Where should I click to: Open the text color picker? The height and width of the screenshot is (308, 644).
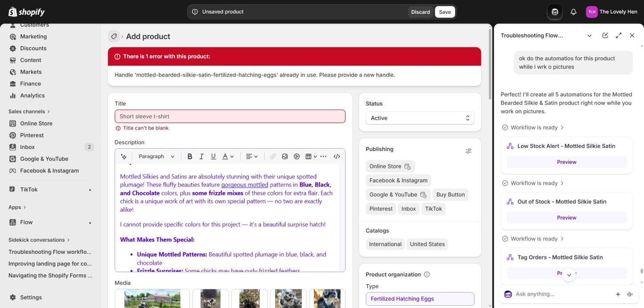pos(228,156)
